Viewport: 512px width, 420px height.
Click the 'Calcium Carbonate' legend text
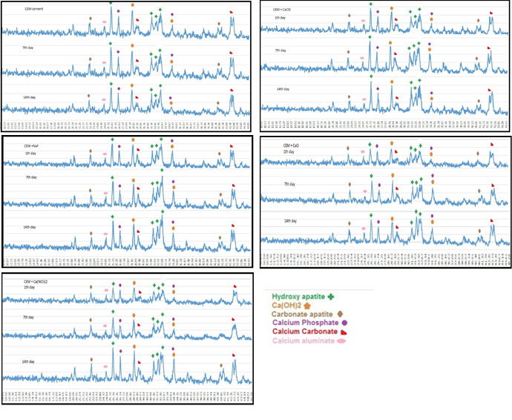(x=306, y=332)
